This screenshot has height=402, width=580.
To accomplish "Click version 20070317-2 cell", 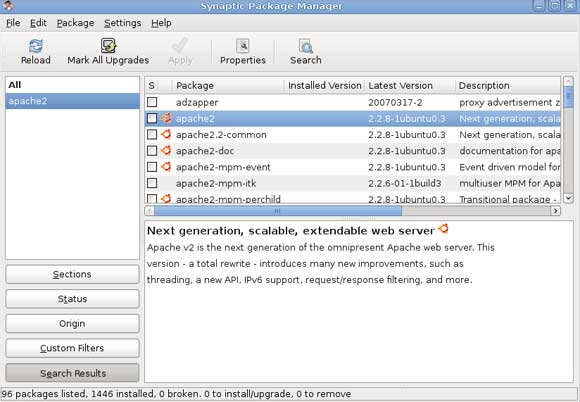I will coord(395,102).
